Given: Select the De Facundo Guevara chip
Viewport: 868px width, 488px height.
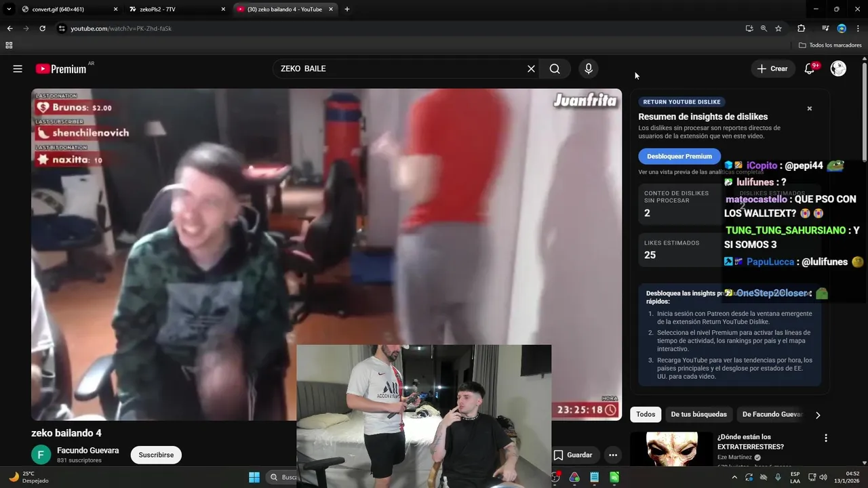Looking at the screenshot, I should (x=772, y=414).
